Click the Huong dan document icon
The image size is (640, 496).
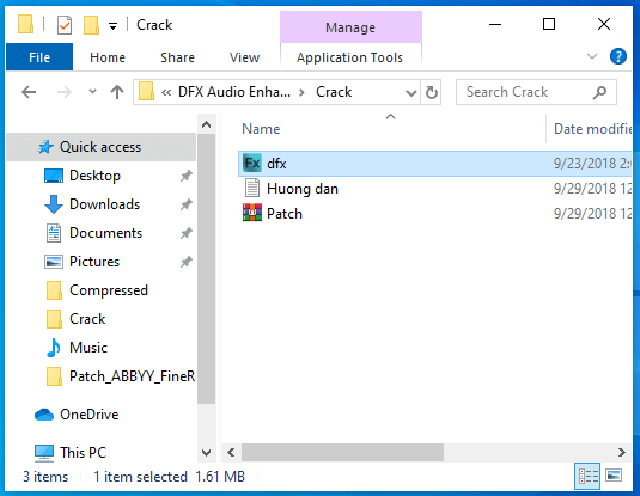pos(252,189)
